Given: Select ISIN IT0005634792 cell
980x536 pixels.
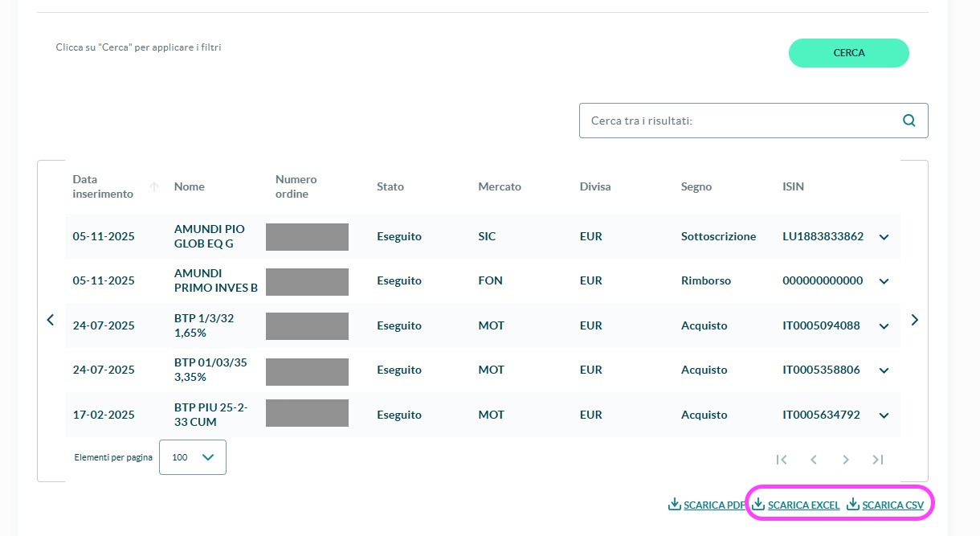Looking at the screenshot, I should (821, 415).
